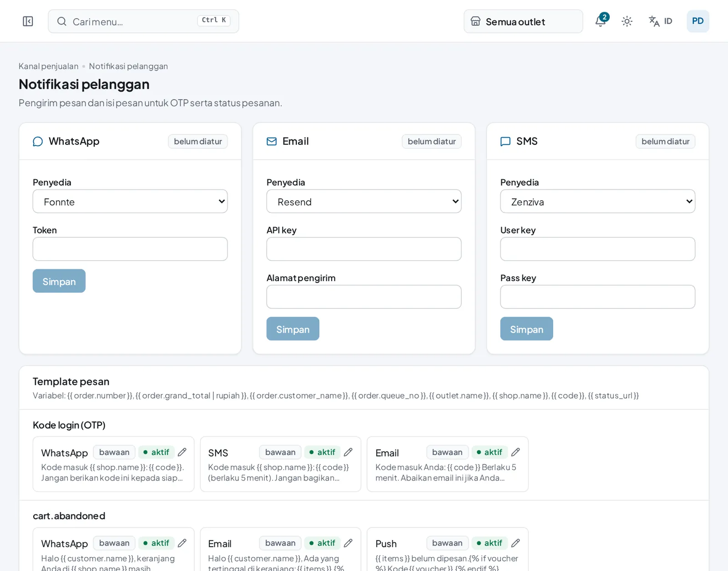Click aktif status on Email cart.abandoned

pos(323,543)
